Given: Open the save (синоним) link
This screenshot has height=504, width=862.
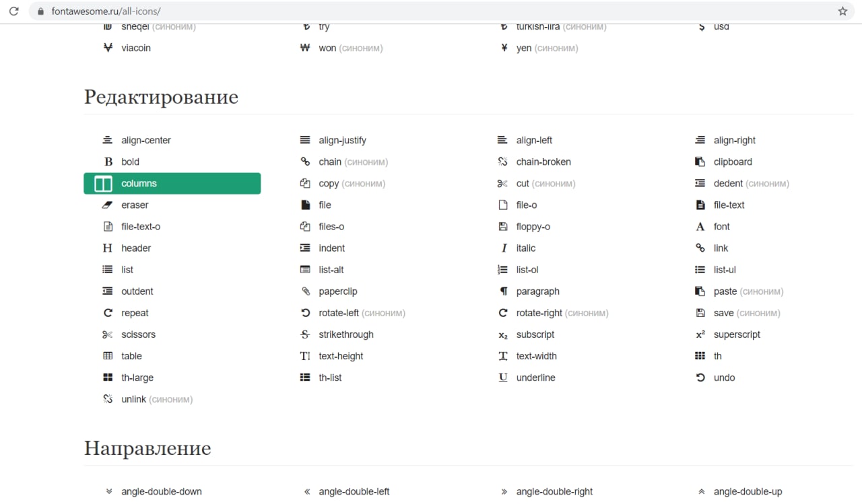Looking at the screenshot, I should click(747, 313).
